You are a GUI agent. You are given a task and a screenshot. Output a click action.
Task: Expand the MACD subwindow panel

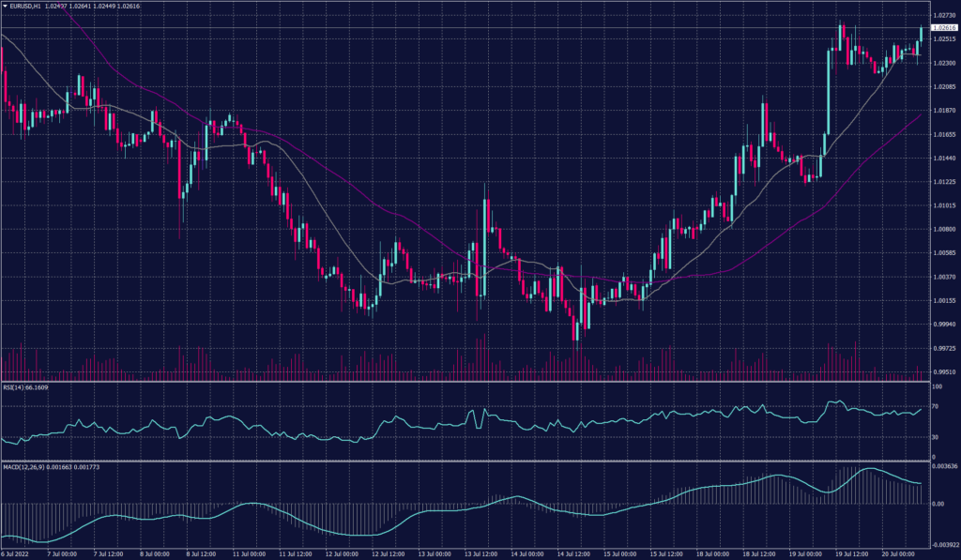469,507
